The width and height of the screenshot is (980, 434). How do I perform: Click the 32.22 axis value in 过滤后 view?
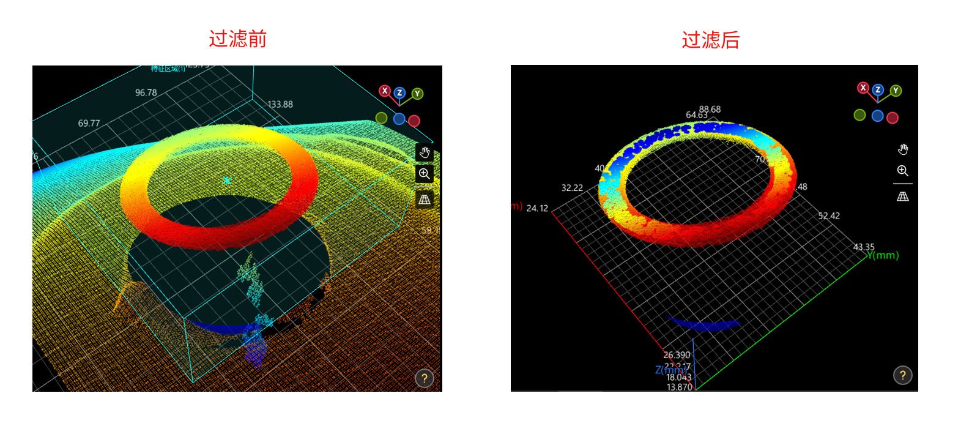click(x=572, y=188)
